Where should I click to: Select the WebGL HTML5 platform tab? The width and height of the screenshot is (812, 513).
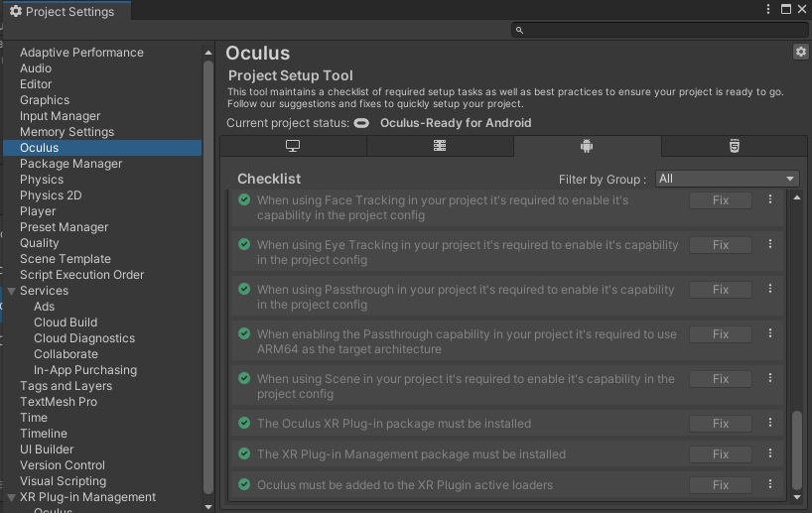point(735,146)
